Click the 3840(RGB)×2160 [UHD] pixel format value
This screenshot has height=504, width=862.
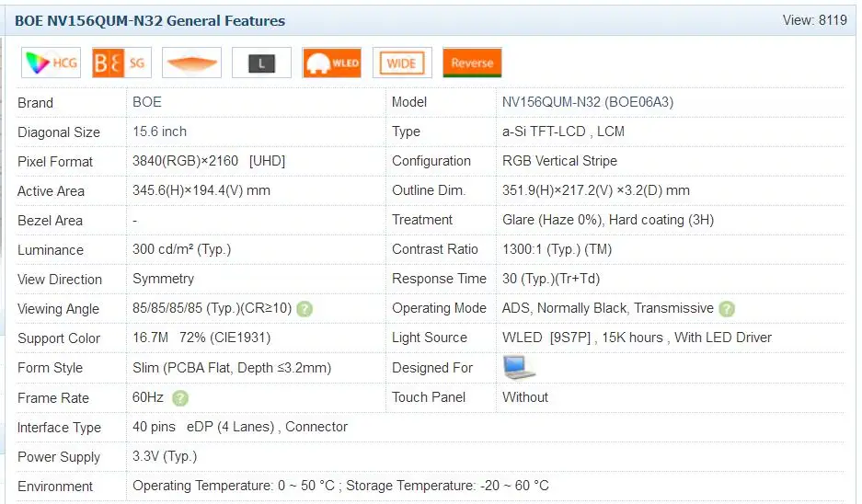[x=209, y=161]
